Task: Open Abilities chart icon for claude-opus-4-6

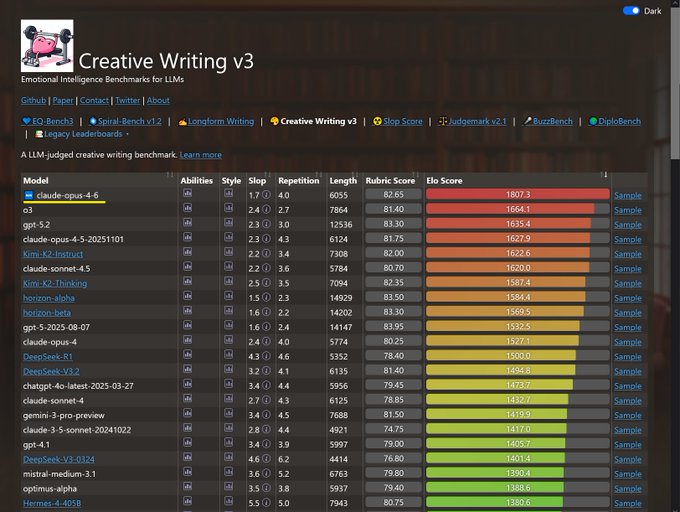Action: (187, 193)
